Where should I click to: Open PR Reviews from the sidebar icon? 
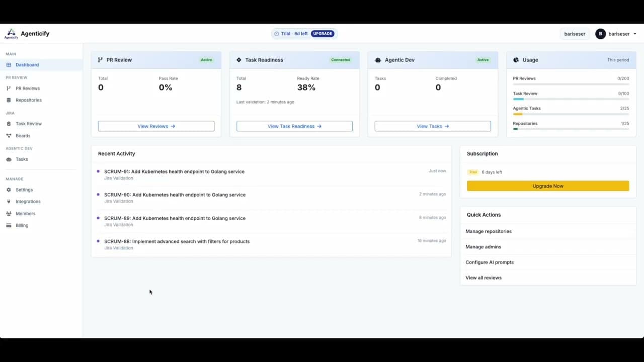tap(10, 88)
